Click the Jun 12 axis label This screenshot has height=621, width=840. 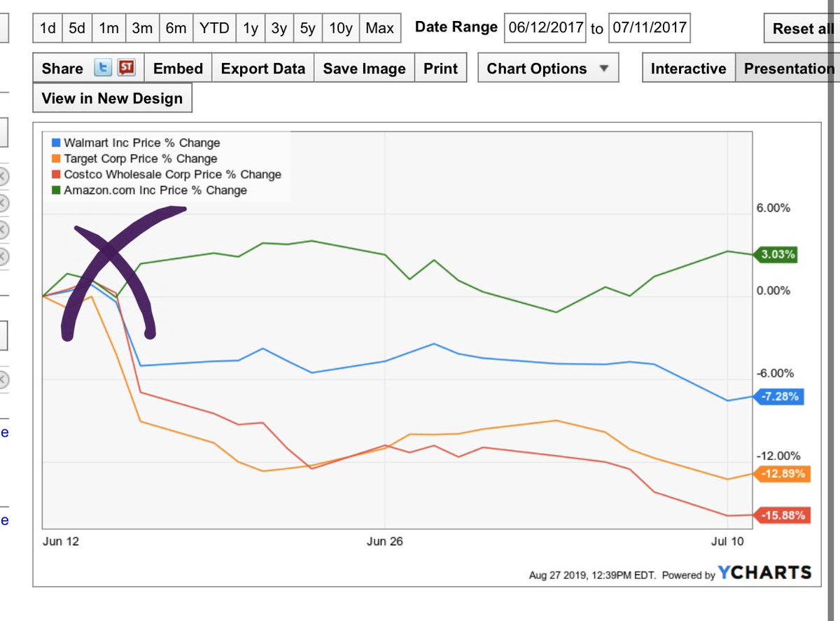click(x=60, y=541)
